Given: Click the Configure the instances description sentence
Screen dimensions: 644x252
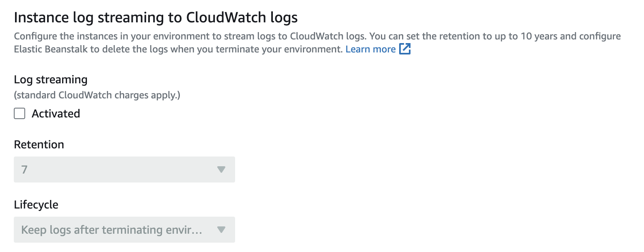Looking at the screenshot, I should coord(190,36).
